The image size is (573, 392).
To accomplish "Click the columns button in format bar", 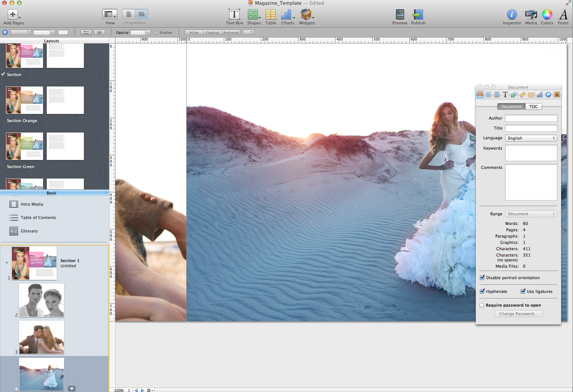I will 99,33.
